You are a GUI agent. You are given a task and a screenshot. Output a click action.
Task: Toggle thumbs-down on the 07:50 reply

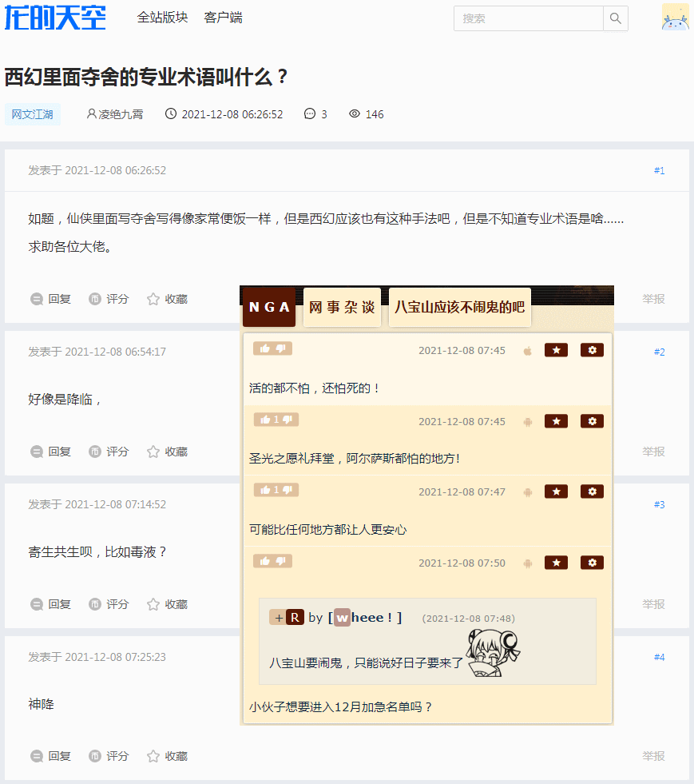coord(281,562)
